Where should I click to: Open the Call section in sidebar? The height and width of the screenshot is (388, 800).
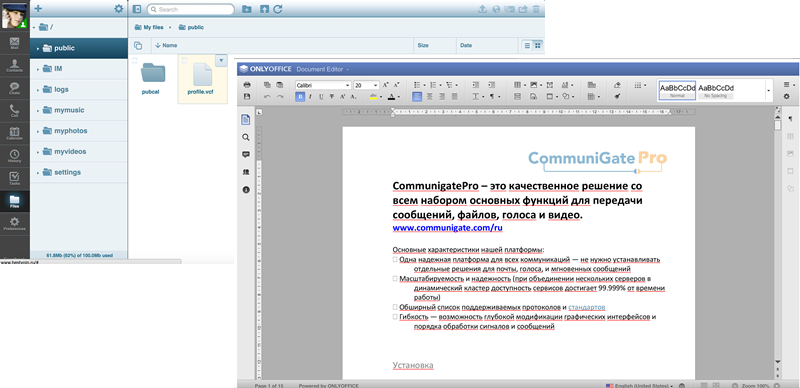[14, 111]
